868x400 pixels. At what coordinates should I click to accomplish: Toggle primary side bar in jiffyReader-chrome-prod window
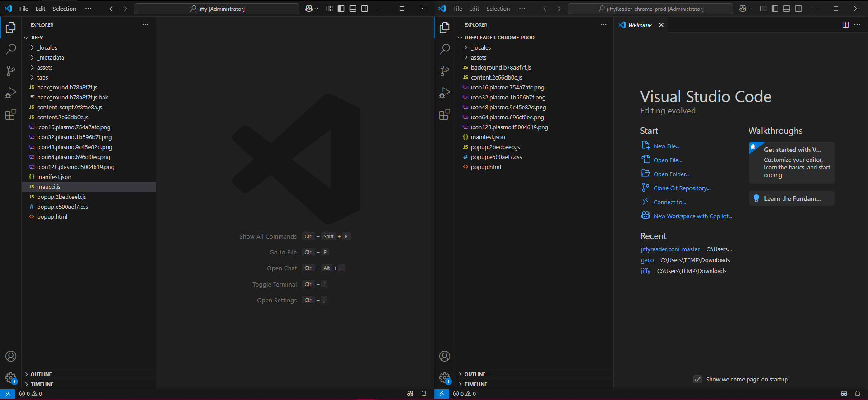pos(775,9)
